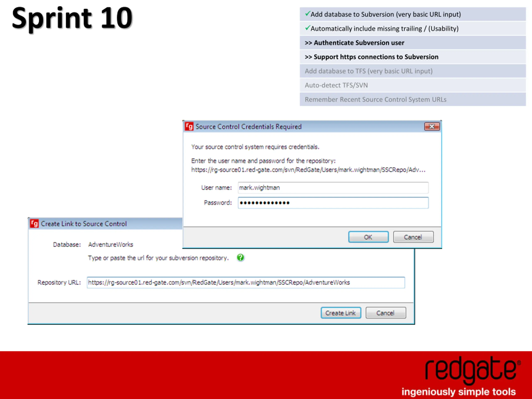Click the 'Database:' label
The image size is (532, 399).
[67, 245]
